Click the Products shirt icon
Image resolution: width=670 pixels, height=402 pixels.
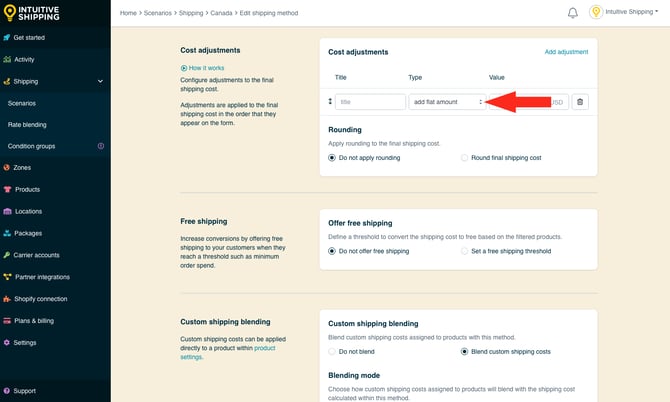(x=7, y=189)
